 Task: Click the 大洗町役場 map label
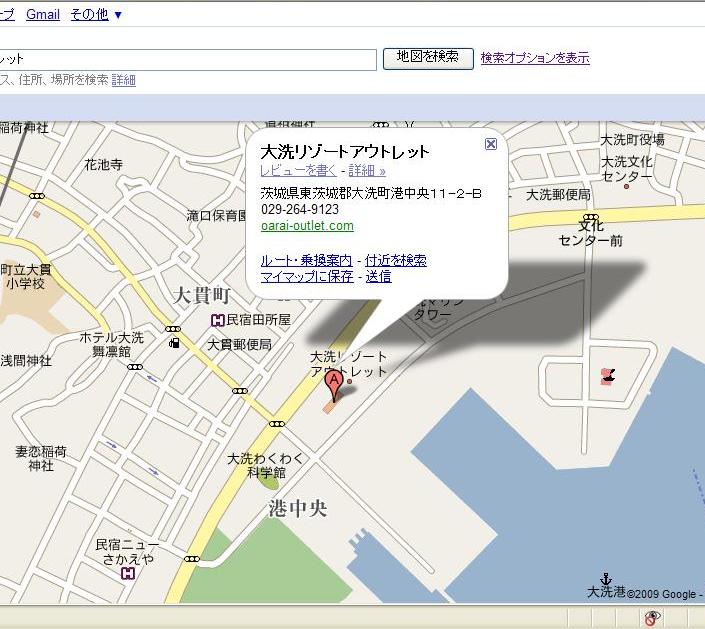pos(633,140)
